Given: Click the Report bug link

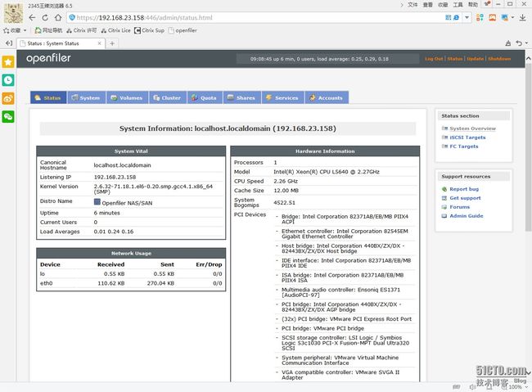Looking at the screenshot, I should pyautogui.click(x=464, y=189).
